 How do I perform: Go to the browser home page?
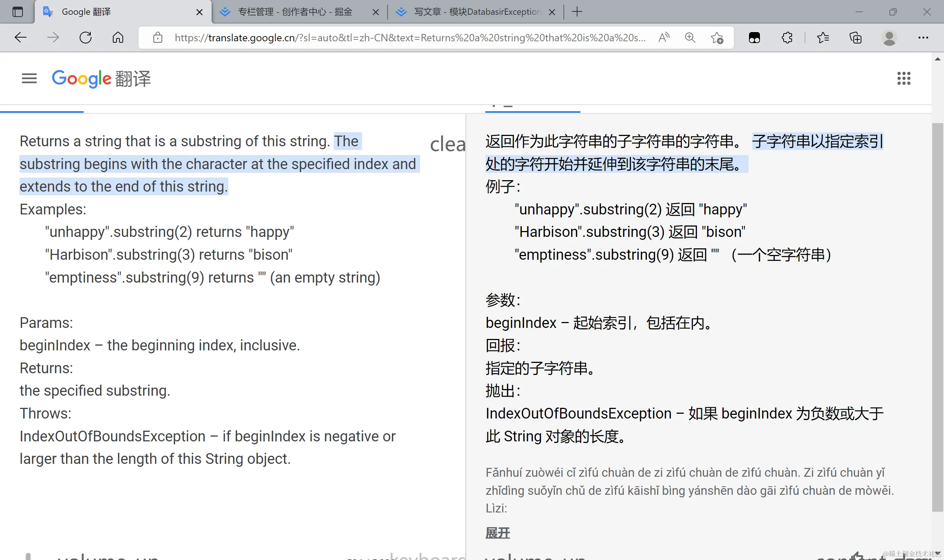click(118, 38)
